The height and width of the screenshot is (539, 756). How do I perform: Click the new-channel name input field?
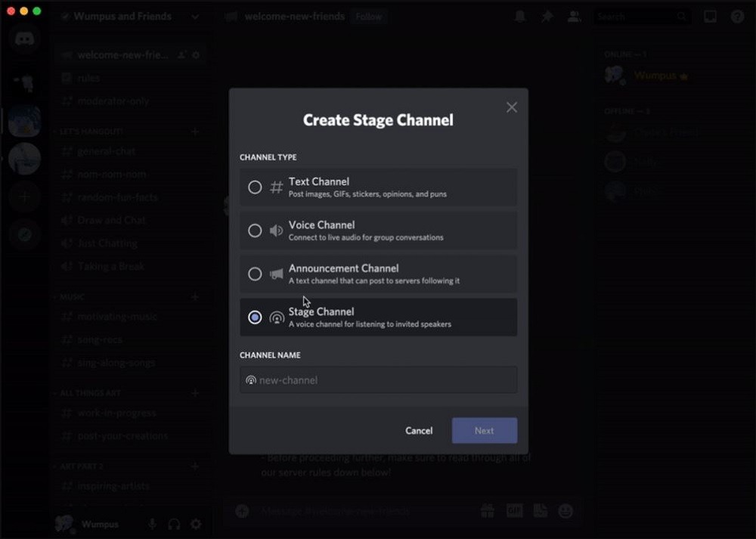378,379
